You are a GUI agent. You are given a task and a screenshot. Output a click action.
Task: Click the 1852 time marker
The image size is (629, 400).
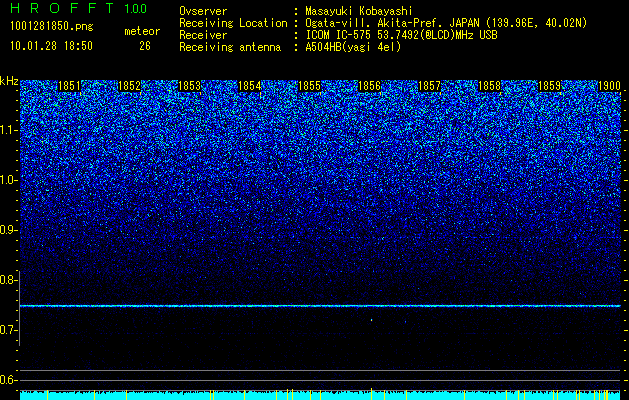130,86
